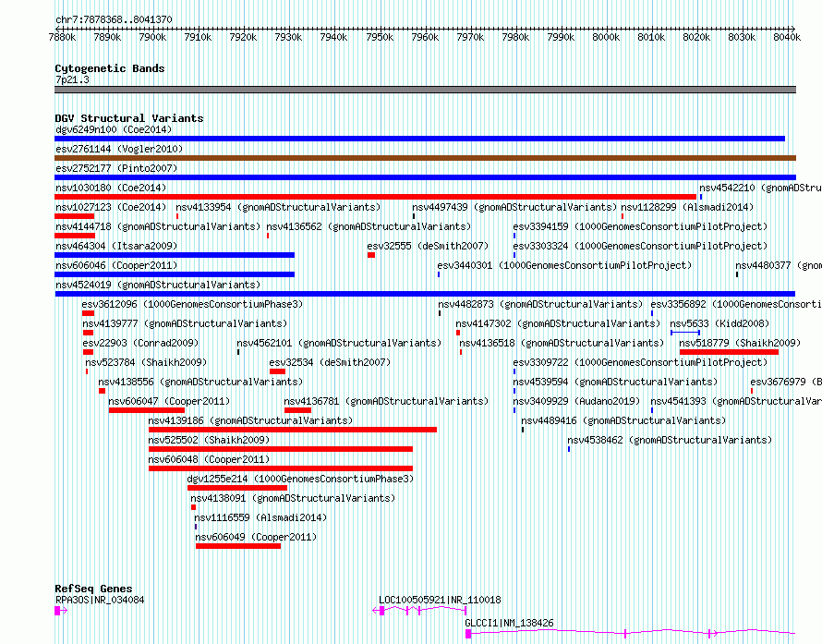Click the 7960k ruler position
Image resolution: width=822 pixels, height=644 pixels.
(x=425, y=37)
